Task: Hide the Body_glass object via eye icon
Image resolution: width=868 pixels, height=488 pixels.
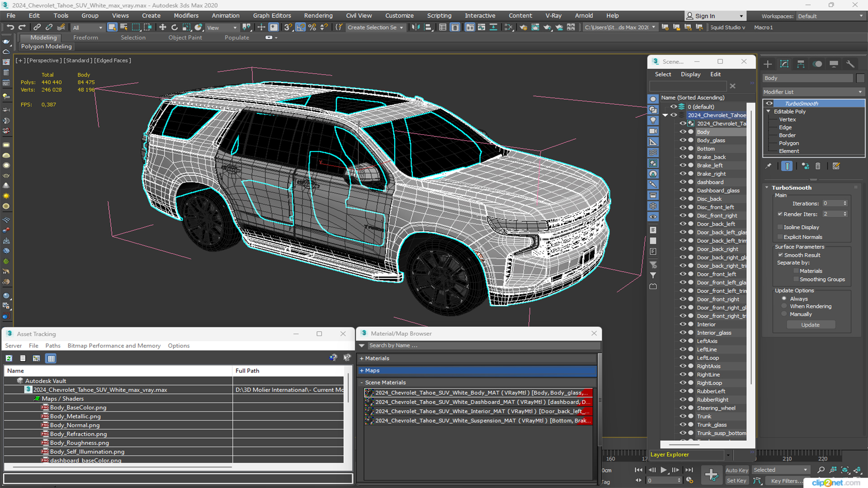Action: pyautogui.click(x=683, y=140)
